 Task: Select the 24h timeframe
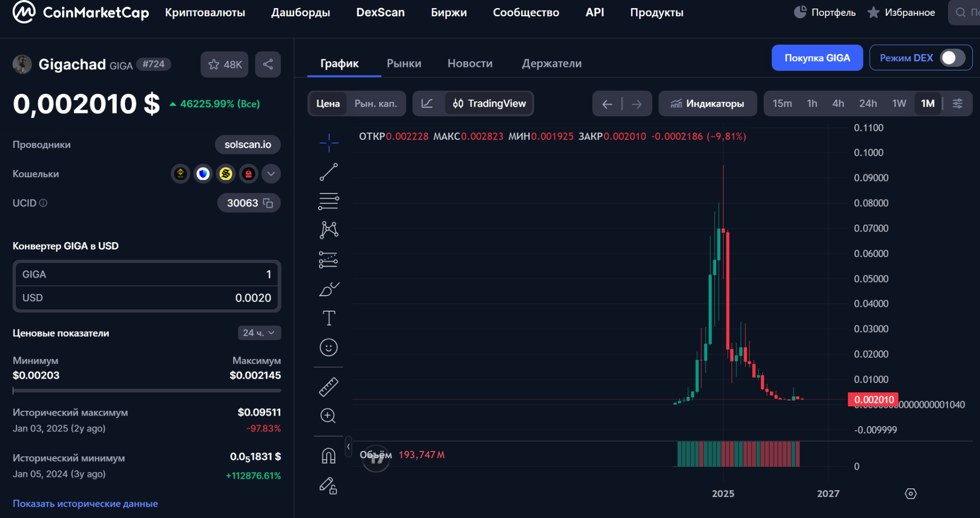pyautogui.click(x=868, y=103)
